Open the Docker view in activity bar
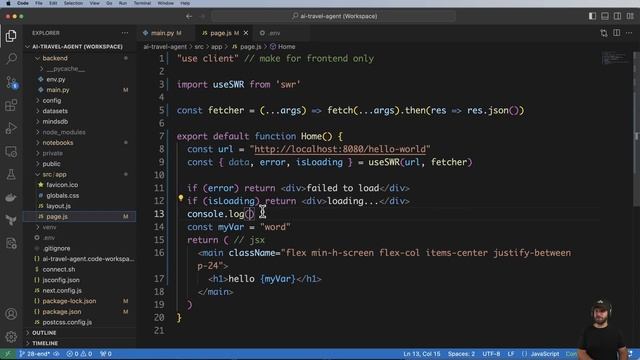This screenshot has width=640, height=360. (11, 198)
